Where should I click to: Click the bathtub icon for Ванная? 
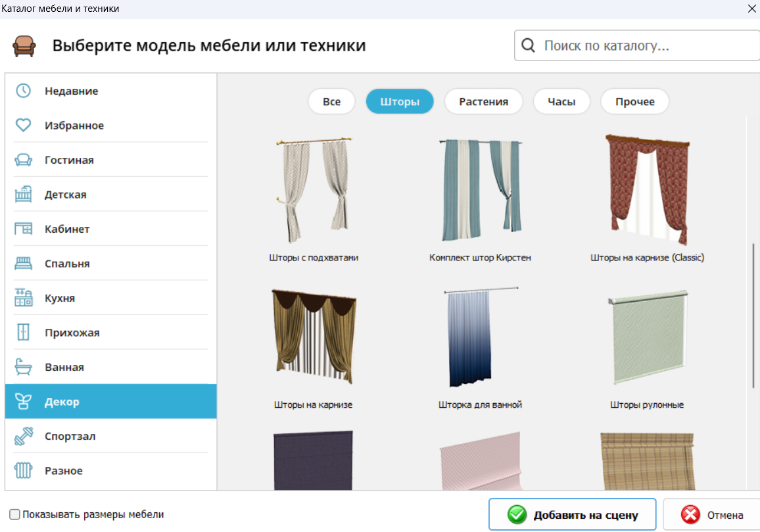23,367
